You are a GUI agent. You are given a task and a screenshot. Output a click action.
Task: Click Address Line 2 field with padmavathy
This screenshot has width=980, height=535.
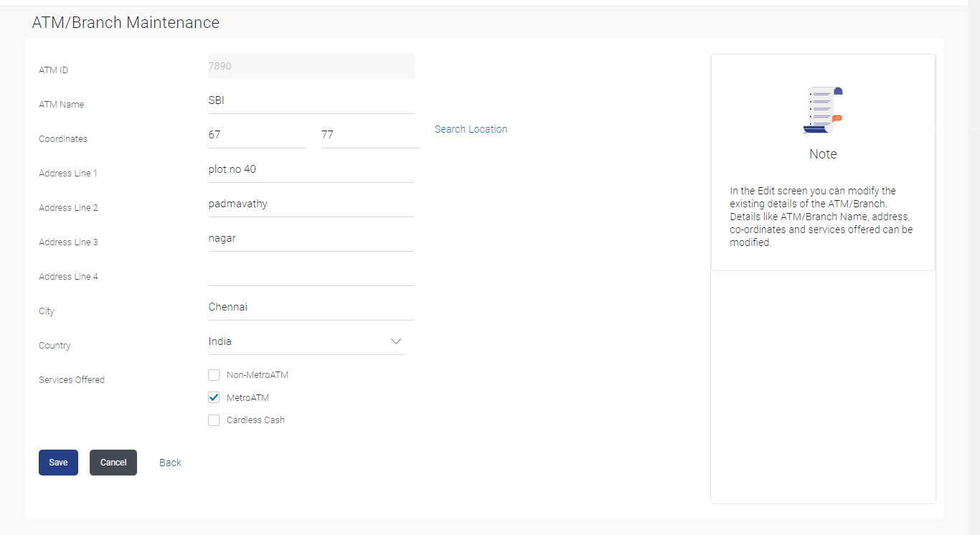tap(311, 204)
